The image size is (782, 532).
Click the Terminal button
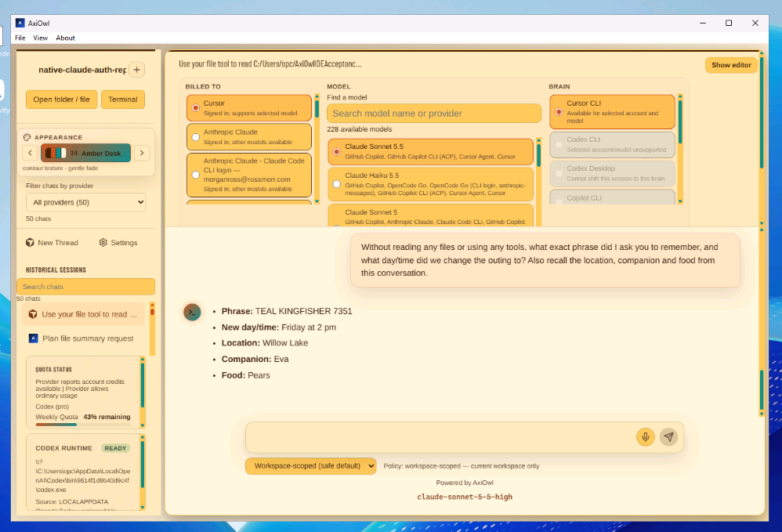123,100
